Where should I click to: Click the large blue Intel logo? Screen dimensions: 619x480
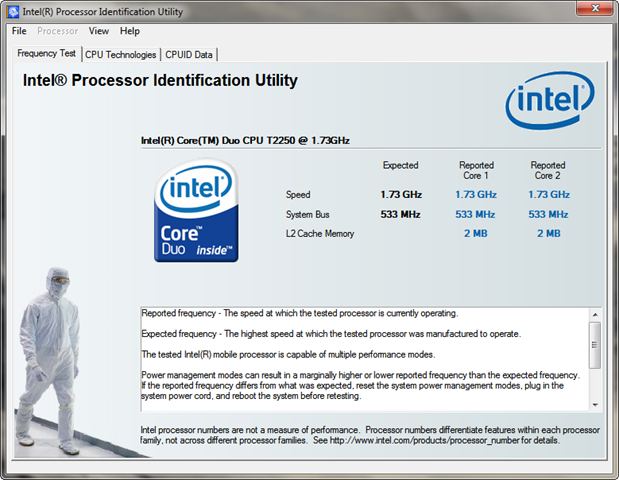point(550,100)
